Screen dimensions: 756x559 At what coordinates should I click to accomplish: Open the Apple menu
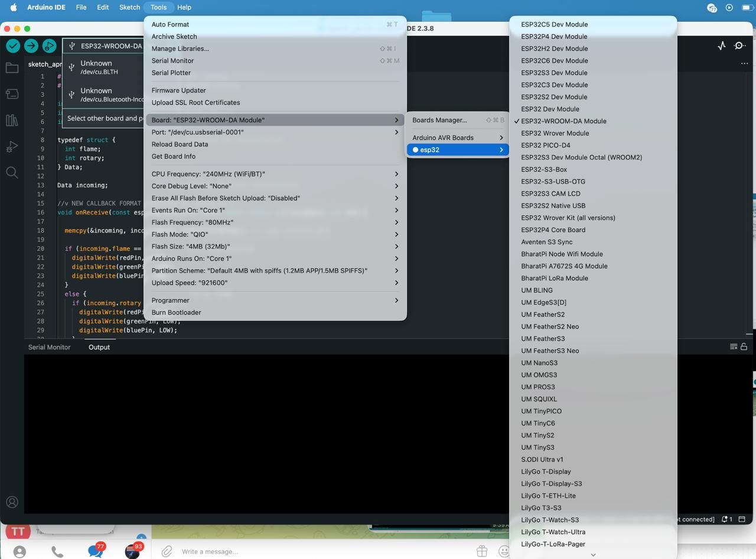pyautogui.click(x=13, y=7)
